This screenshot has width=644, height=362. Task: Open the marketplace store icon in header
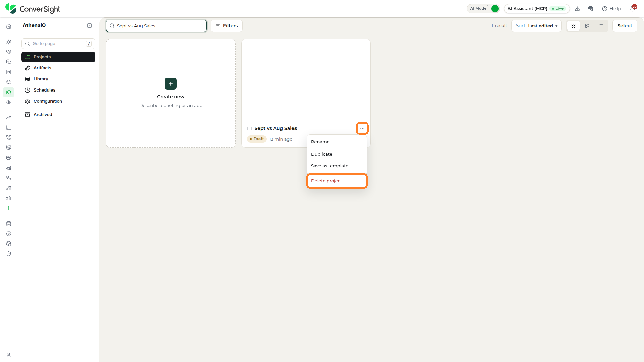tap(591, 9)
